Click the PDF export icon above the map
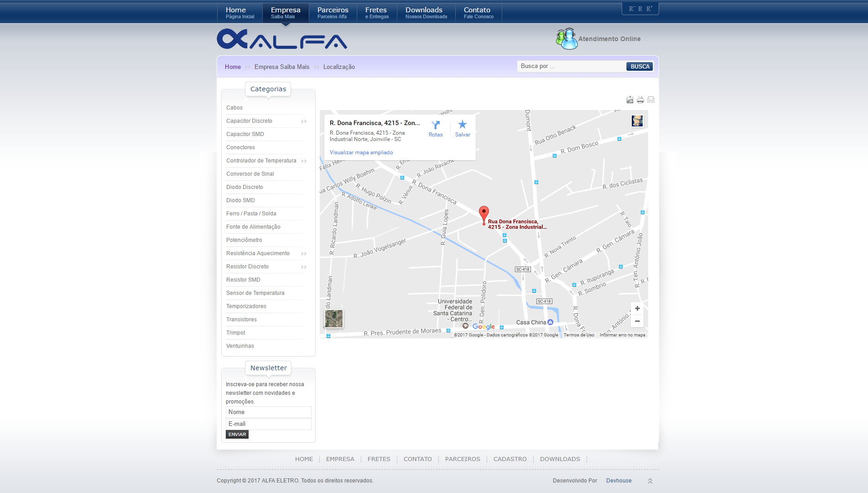This screenshot has width=868, height=493. [630, 100]
